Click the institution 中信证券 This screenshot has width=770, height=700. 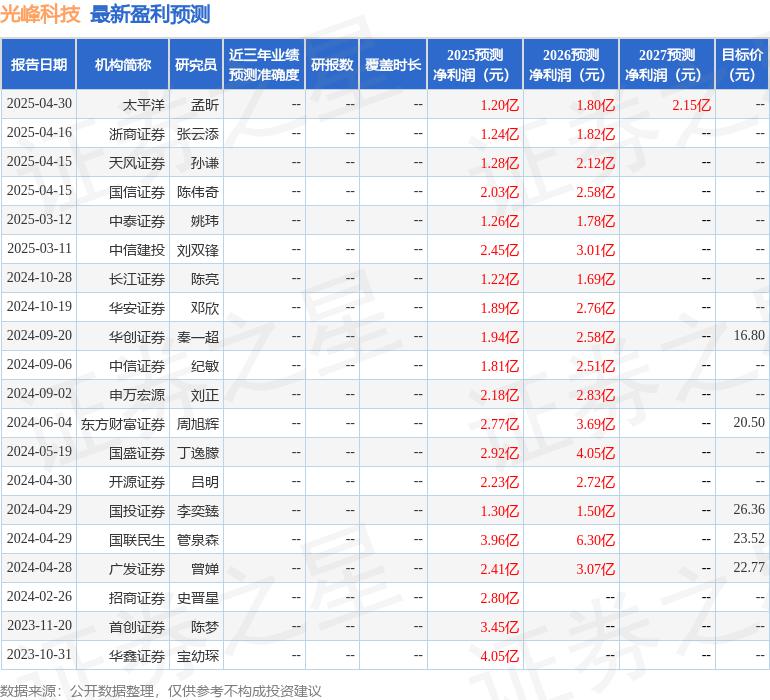pos(137,365)
